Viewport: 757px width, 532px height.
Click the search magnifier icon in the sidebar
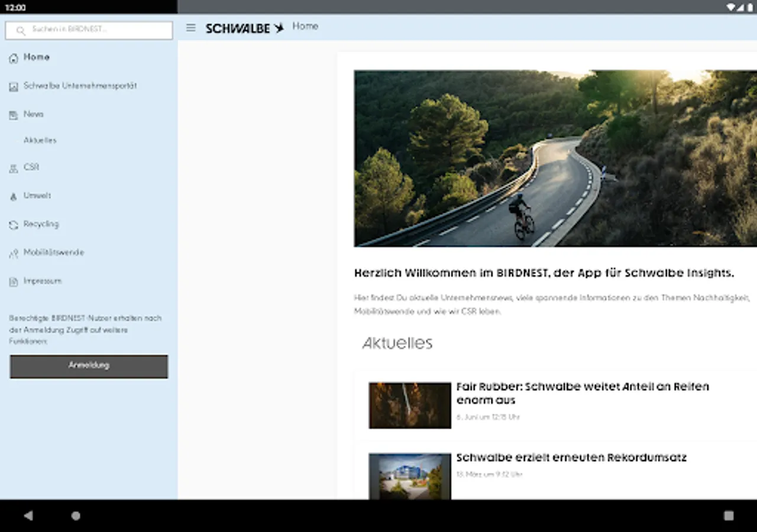click(x=21, y=31)
